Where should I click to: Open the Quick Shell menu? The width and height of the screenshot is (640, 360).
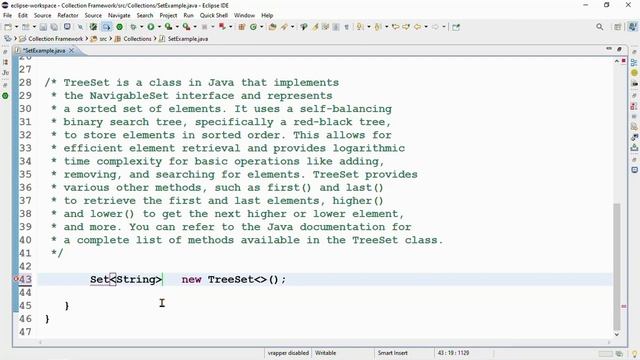[x=213, y=16]
